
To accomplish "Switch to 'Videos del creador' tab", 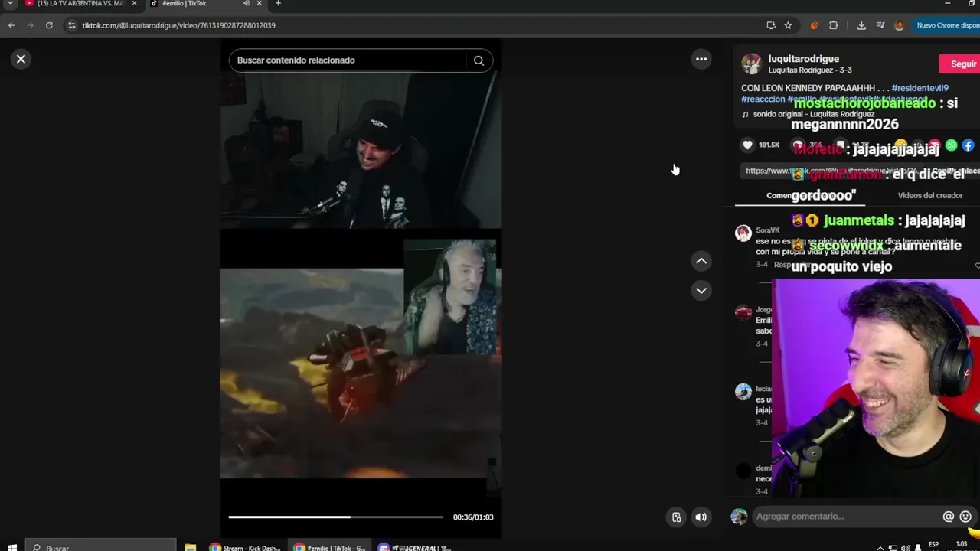I will pyautogui.click(x=929, y=195).
